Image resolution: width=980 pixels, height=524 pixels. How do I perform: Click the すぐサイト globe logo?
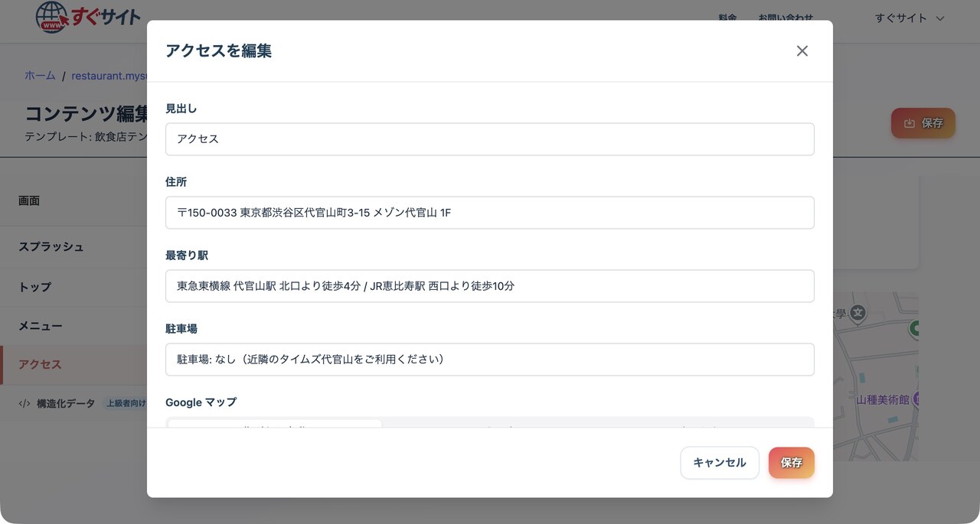click(x=52, y=17)
